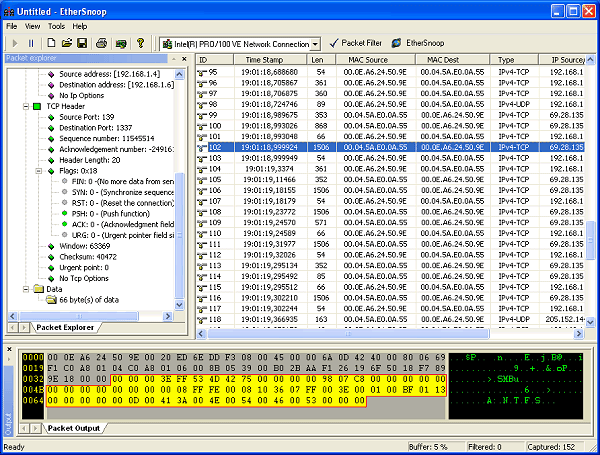The image size is (600, 455).
Task: Start packet capture with the play button
Action: click(x=13, y=44)
